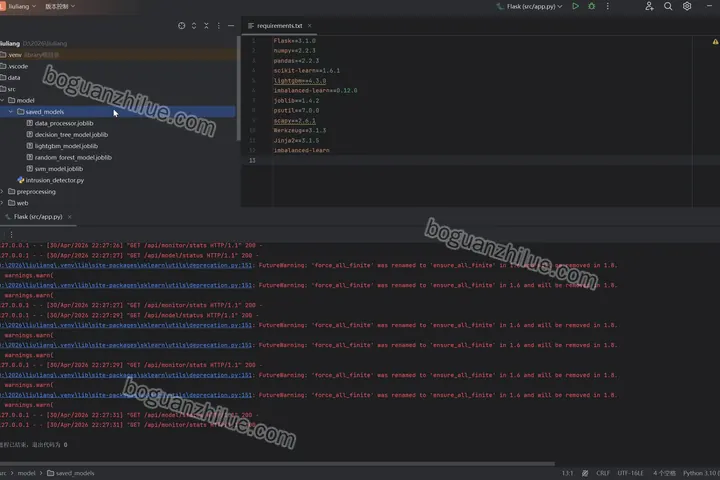Screen dimensions: 720x480
Task: Open IDE settings gear icon
Action: click(x=687, y=6)
